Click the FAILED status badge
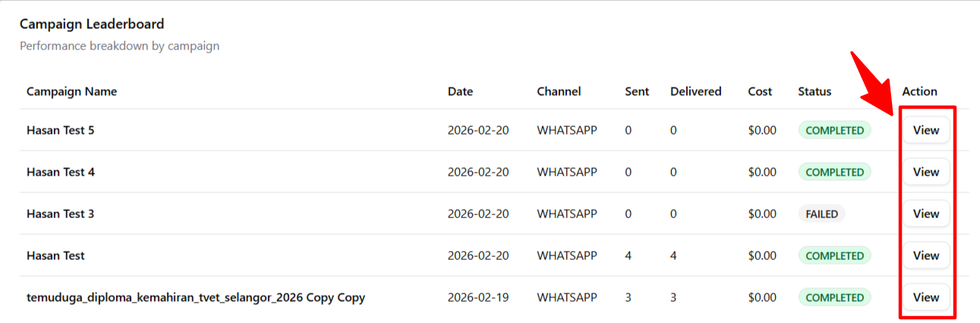This screenshot has height=323, width=980. (821, 214)
